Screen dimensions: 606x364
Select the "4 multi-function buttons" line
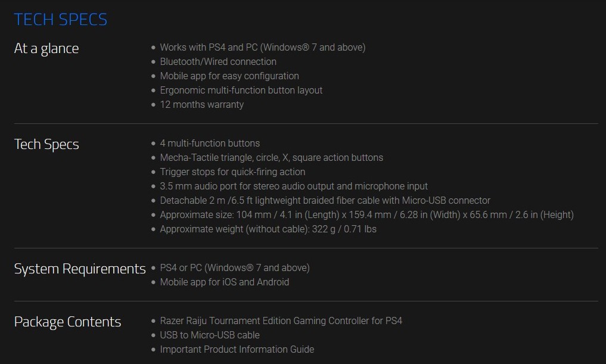[210, 143]
